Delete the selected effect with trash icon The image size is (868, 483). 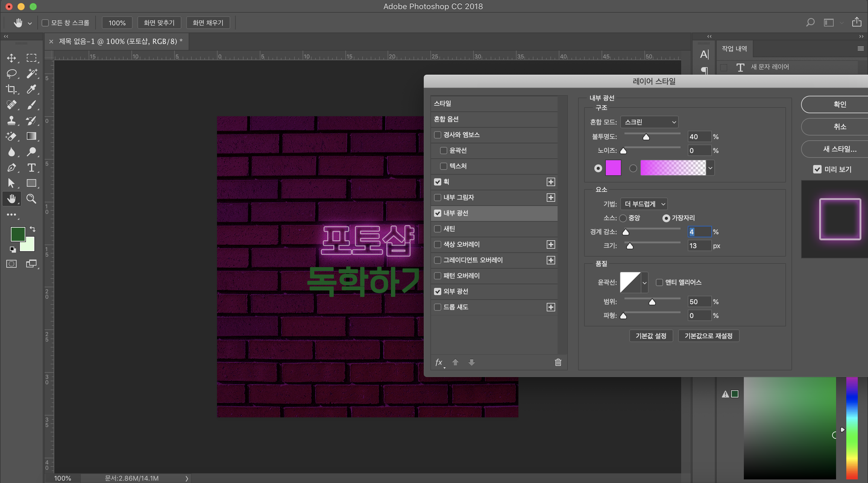pyautogui.click(x=558, y=362)
